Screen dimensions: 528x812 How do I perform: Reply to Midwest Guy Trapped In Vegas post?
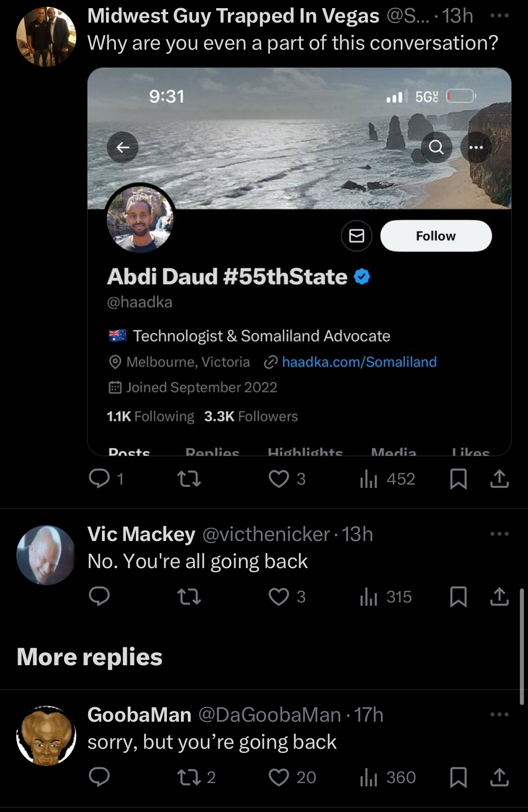click(99, 479)
